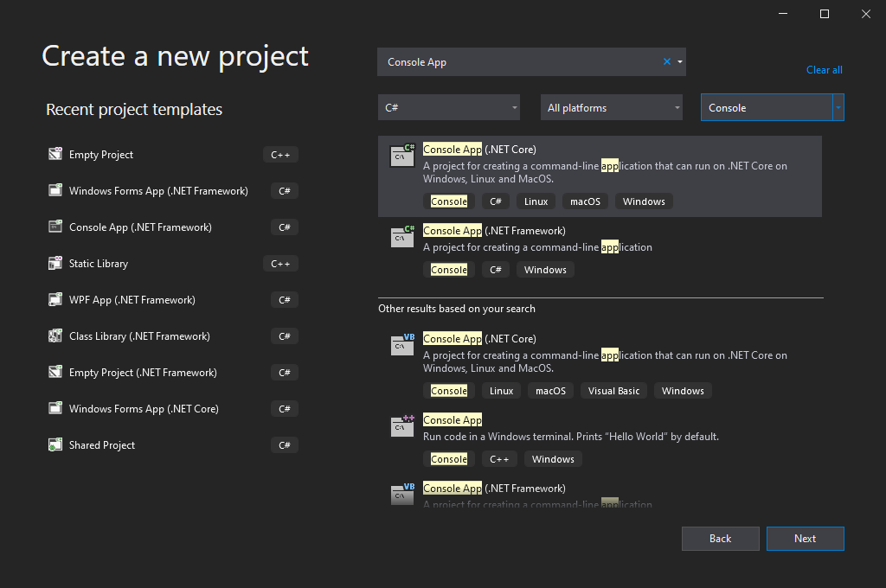886x588 pixels.
Task: Open the All platforms filter dropdown
Action: 612,107
